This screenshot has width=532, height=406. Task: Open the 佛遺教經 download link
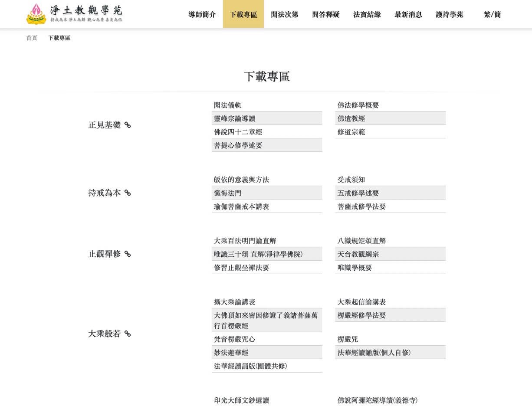coord(351,118)
